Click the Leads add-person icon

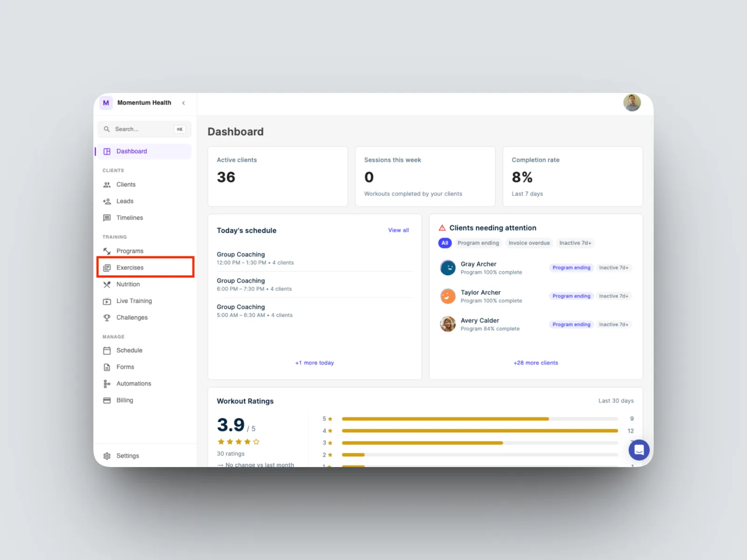pos(107,201)
